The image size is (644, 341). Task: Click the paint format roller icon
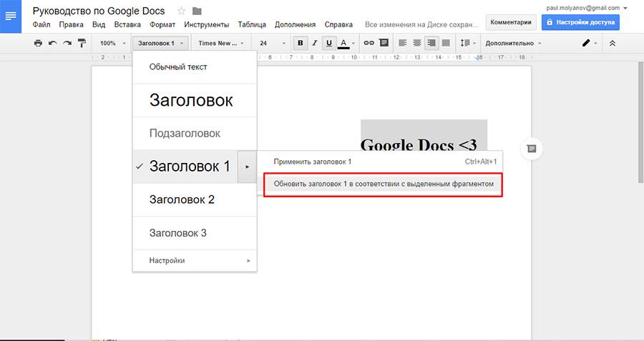coord(81,43)
